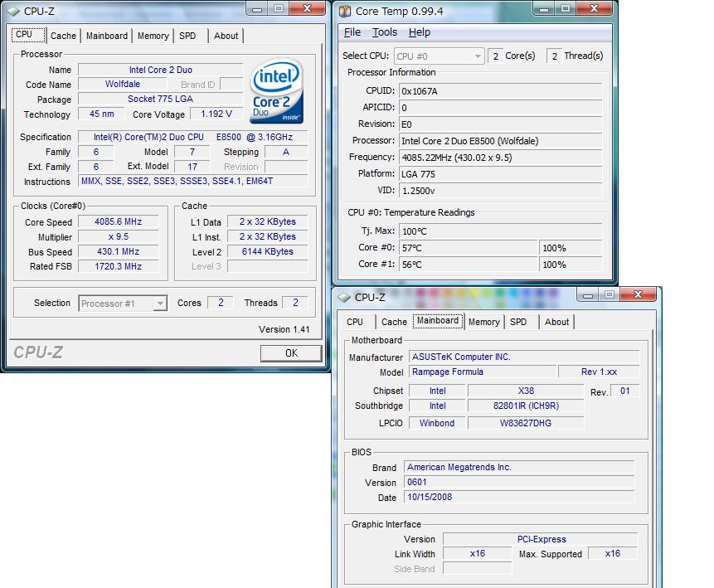Click the 'E8500 @ 3.16GHz' Specification field
714x588 pixels.
point(193,137)
